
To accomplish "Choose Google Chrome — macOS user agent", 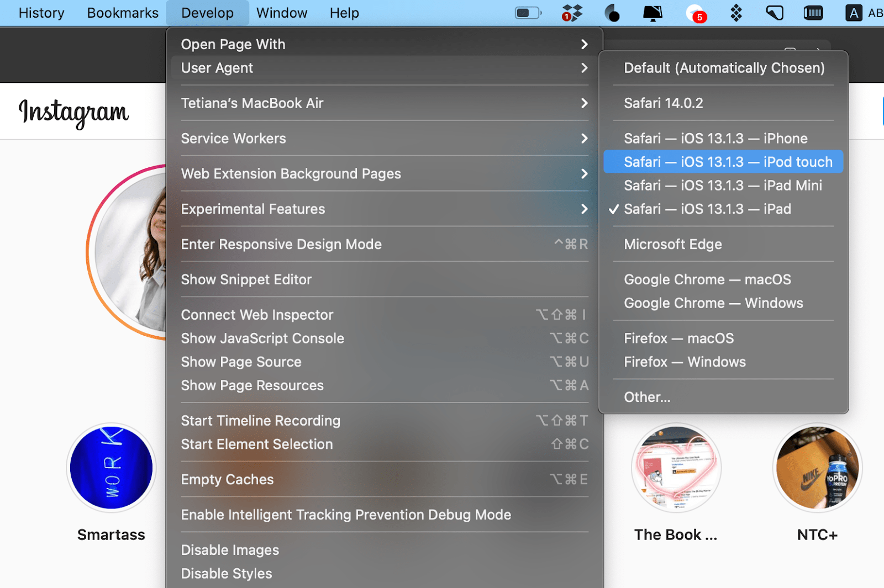I will coord(723,280).
